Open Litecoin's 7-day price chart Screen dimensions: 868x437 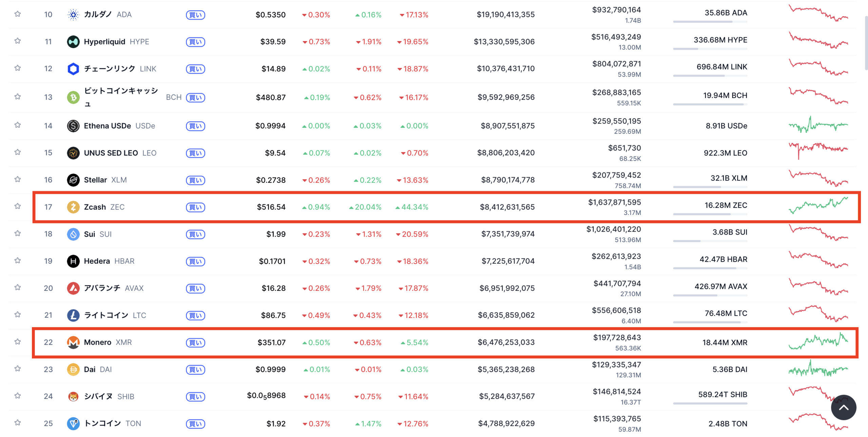(x=818, y=314)
